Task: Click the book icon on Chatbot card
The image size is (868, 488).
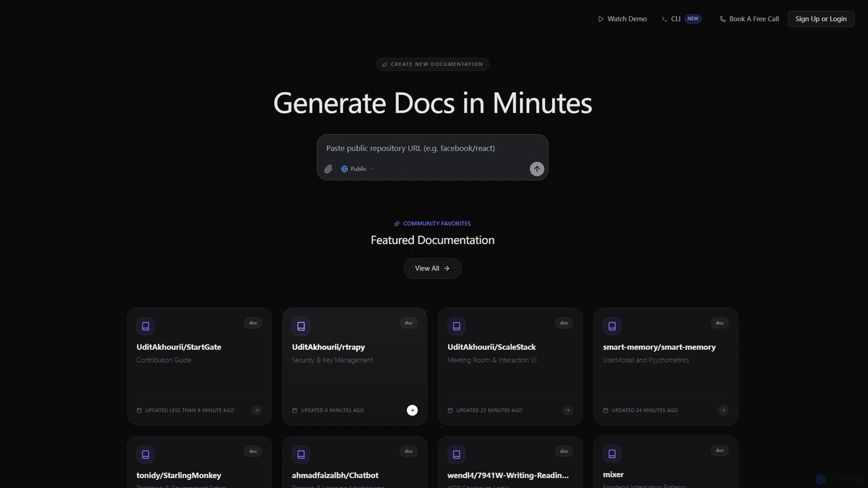Action: tap(301, 454)
